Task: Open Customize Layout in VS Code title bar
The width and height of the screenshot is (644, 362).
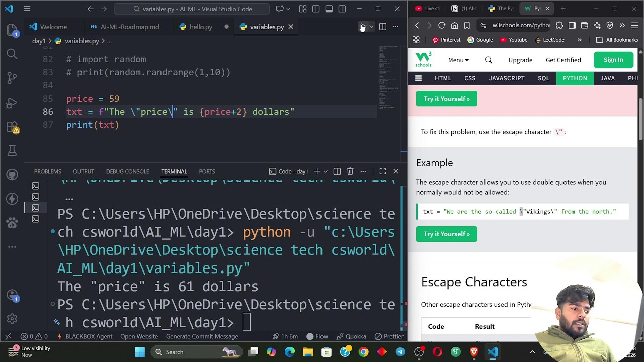Action: 303,9
